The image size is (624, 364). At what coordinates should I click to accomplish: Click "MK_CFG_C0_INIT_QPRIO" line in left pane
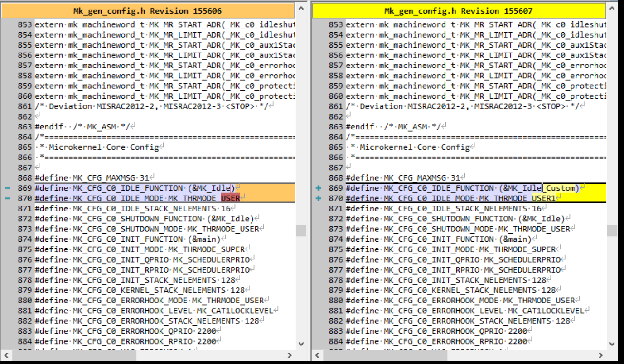point(142,260)
